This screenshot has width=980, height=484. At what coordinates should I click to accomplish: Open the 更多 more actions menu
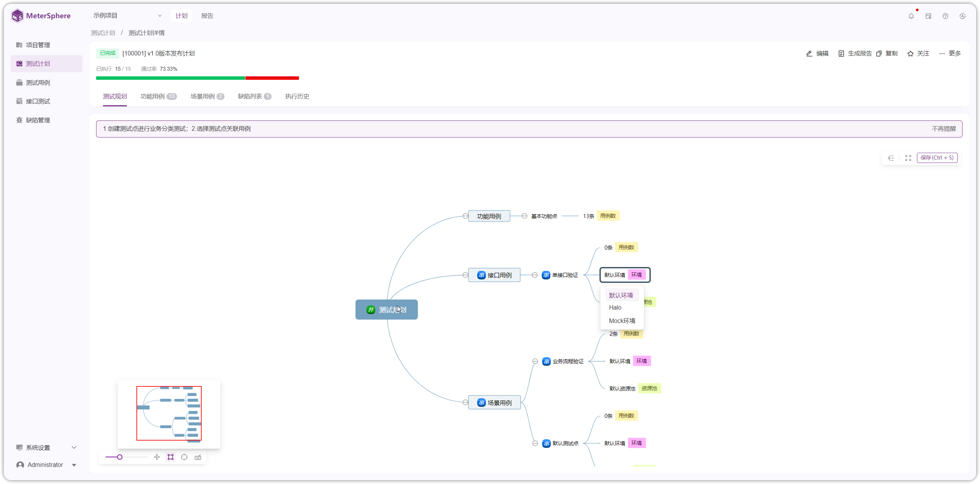tap(950, 53)
